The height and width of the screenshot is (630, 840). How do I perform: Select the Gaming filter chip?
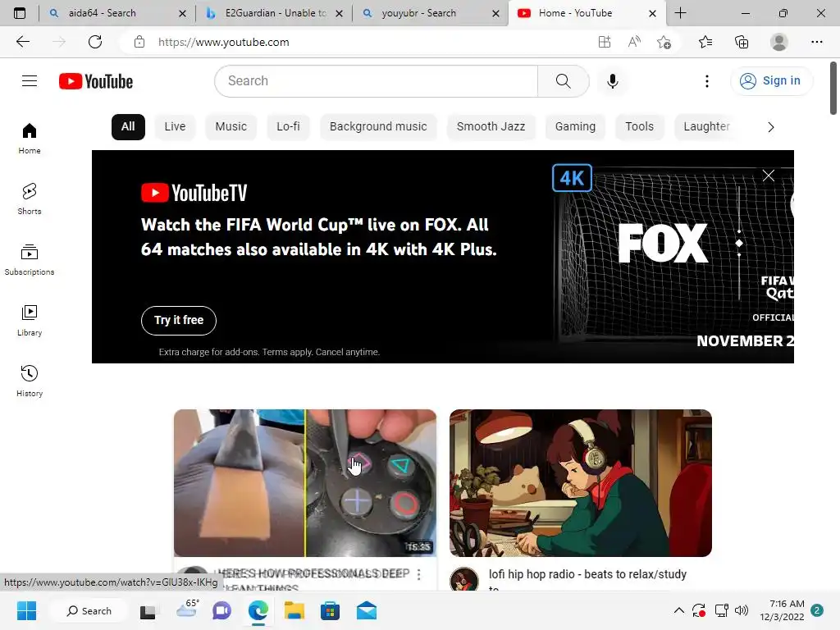pyautogui.click(x=575, y=127)
